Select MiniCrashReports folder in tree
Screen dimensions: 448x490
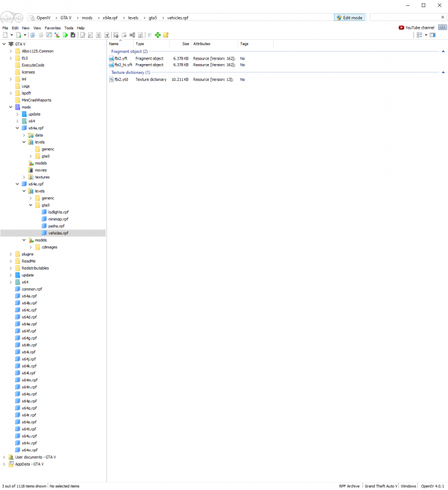[36, 100]
